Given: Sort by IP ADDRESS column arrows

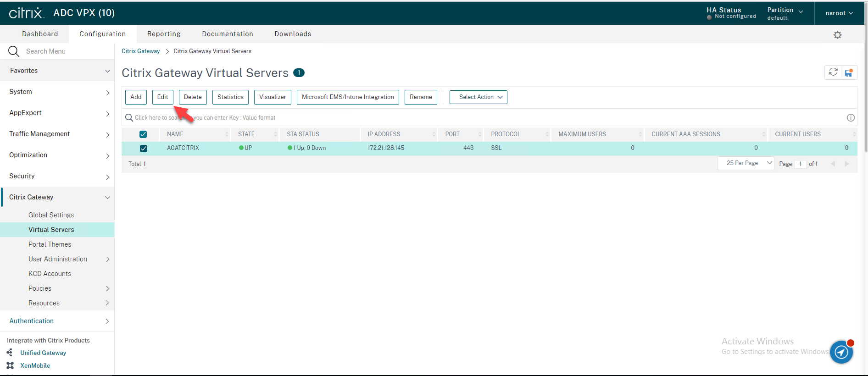Looking at the screenshot, I should [x=434, y=134].
